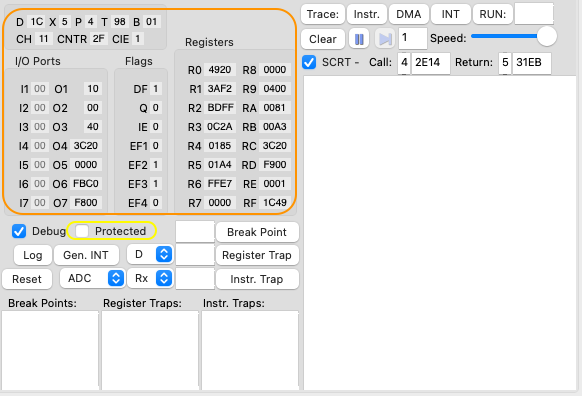Viewport: 582px width, 396px height.
Task: Click the I1 input port value
Action: (x=40, y=89)
